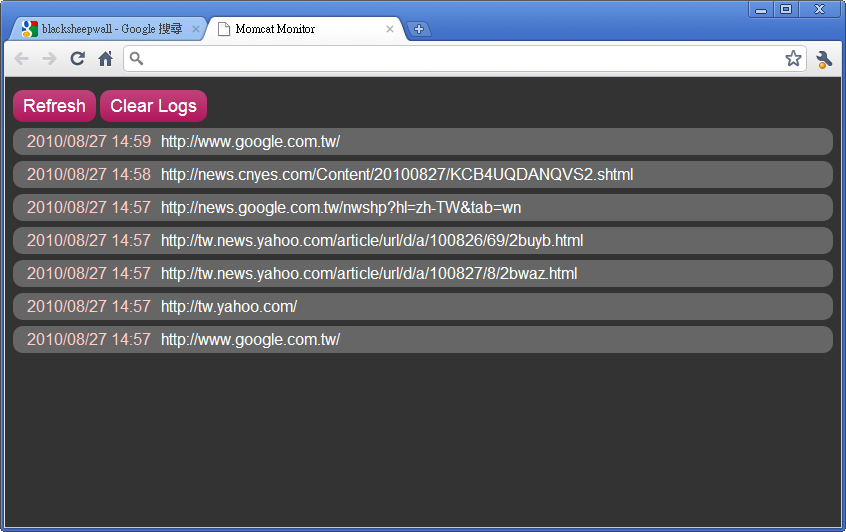
Task: Open the wrench settings menu
Action: [x=824, y=59]
